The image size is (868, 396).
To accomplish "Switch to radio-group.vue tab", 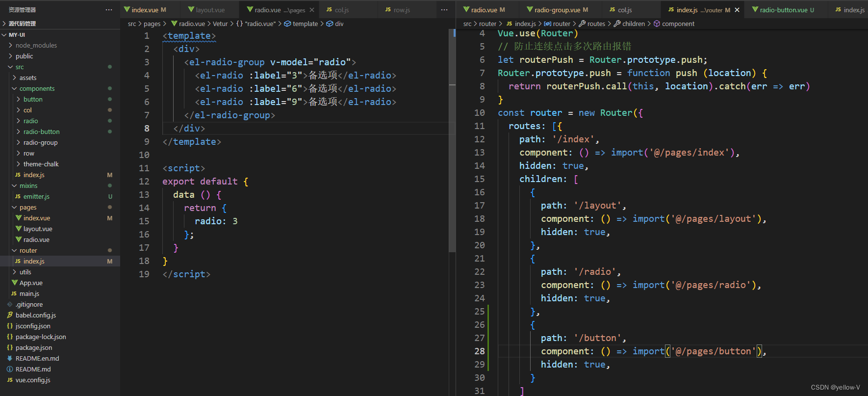I will coord(562,10).
